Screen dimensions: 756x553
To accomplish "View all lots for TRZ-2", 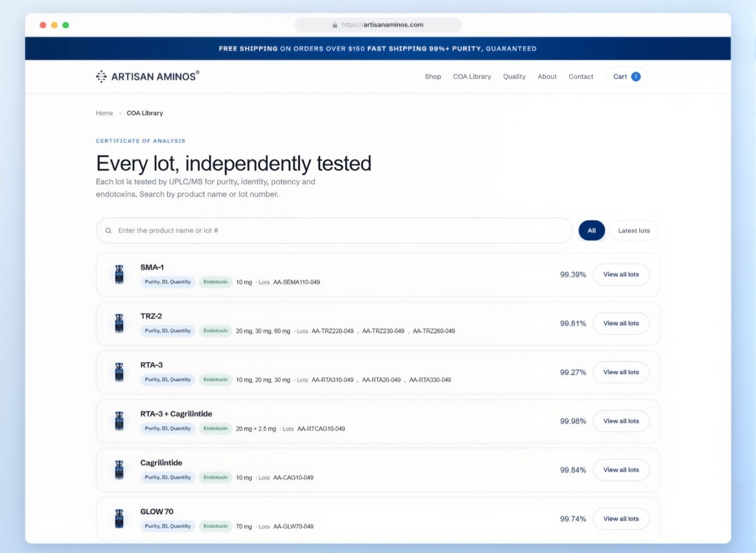I will point(621,323).
